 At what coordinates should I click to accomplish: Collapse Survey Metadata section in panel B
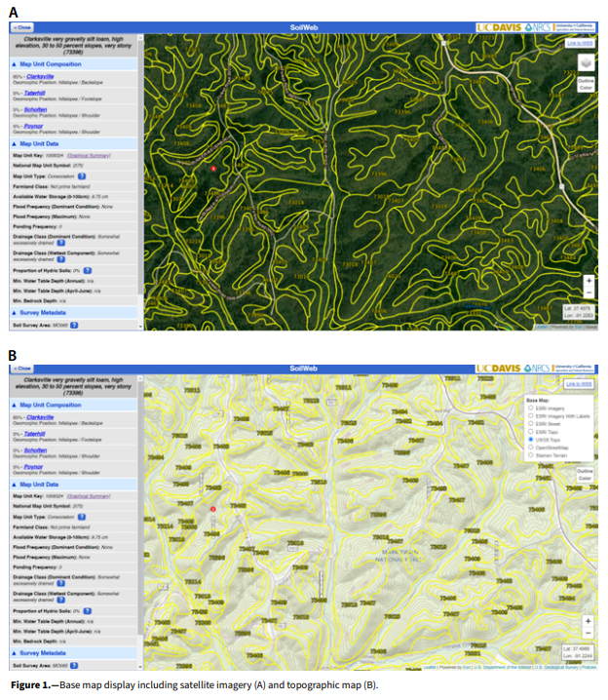tap(74, 653)
